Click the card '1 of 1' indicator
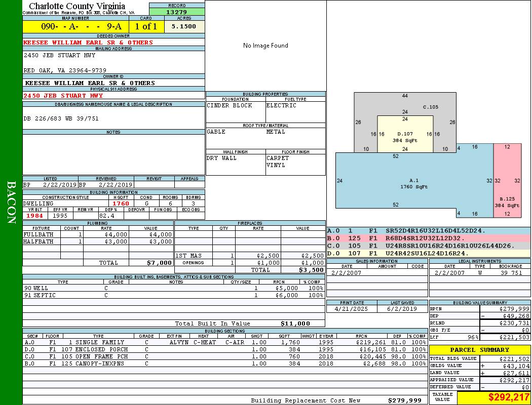Viewport: 532px width, 405px height. point(146,27)
